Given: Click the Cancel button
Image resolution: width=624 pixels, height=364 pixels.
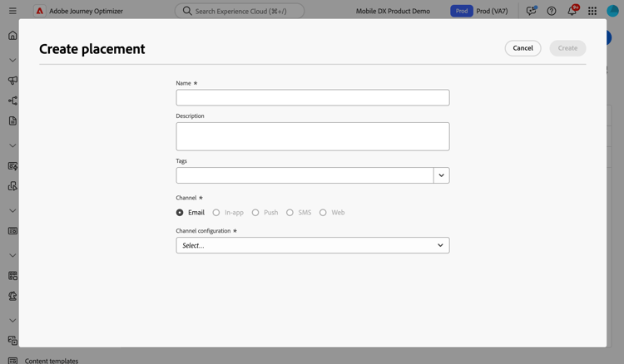Looking at the screenshot, I should click(522, 48).
